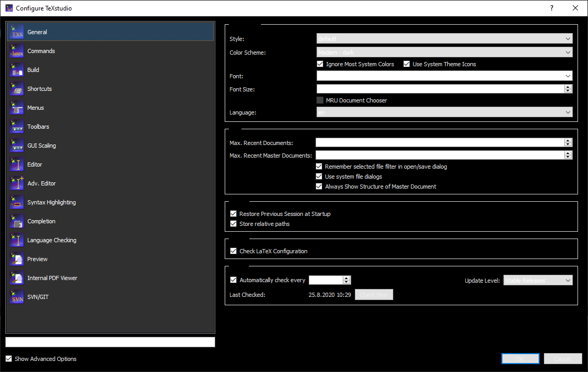Viewport: 588px width, 372px height.
Task: Open the SVN/GIT settings page
Action: 110,297
